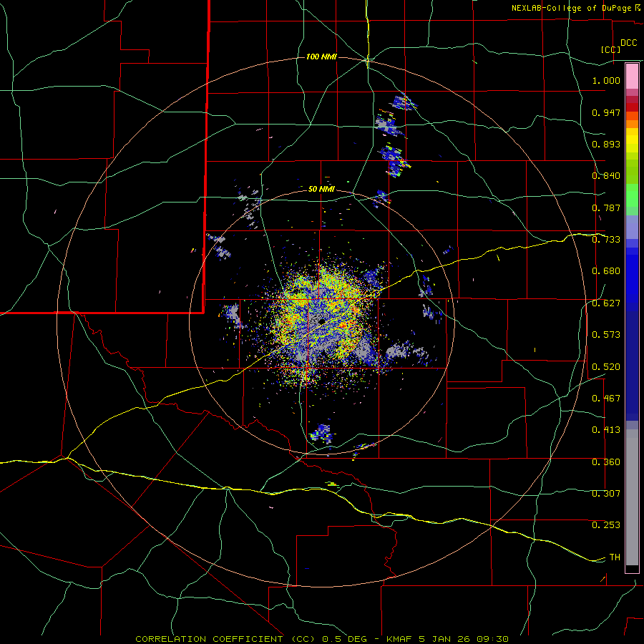Click the black radar site dot at map center

click(x=322, y=321)
